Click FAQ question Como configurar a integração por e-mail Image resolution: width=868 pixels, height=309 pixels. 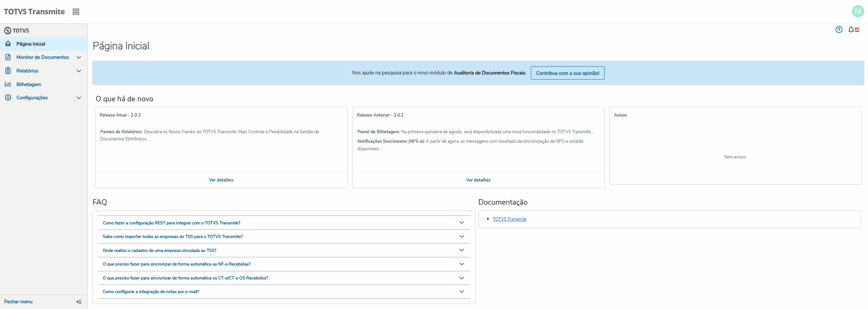pos(151,292)
